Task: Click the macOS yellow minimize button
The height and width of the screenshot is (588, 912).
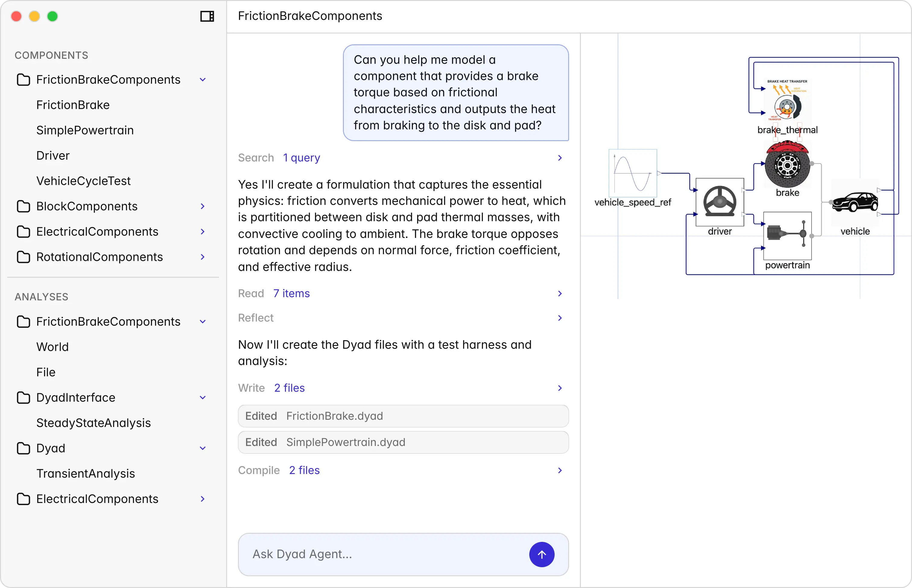Action: (x=34, y=16)
